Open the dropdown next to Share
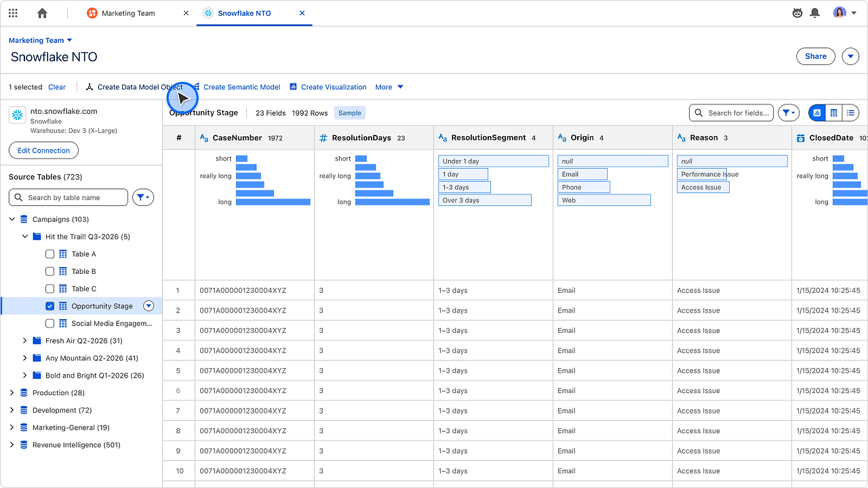Image resolution: width=868 pixels, height=488 pixels. point(850,56)
